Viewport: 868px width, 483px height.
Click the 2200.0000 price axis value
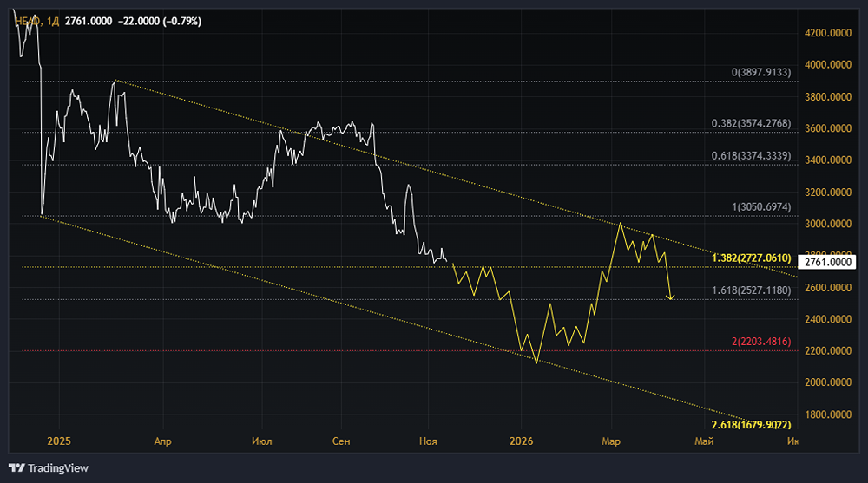coord(827,351)
